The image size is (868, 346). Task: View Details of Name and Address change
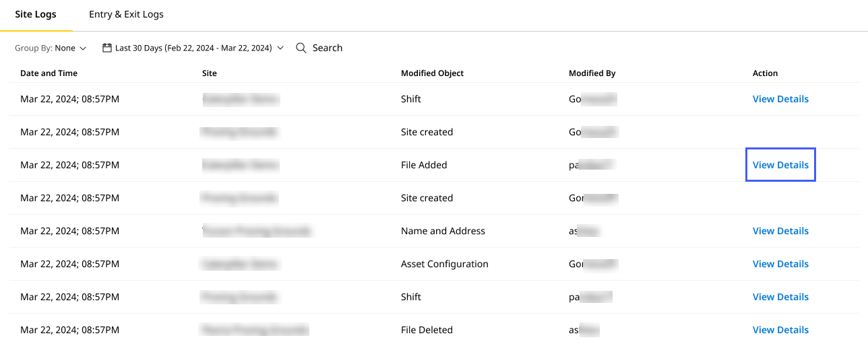[x=780, y=231]
